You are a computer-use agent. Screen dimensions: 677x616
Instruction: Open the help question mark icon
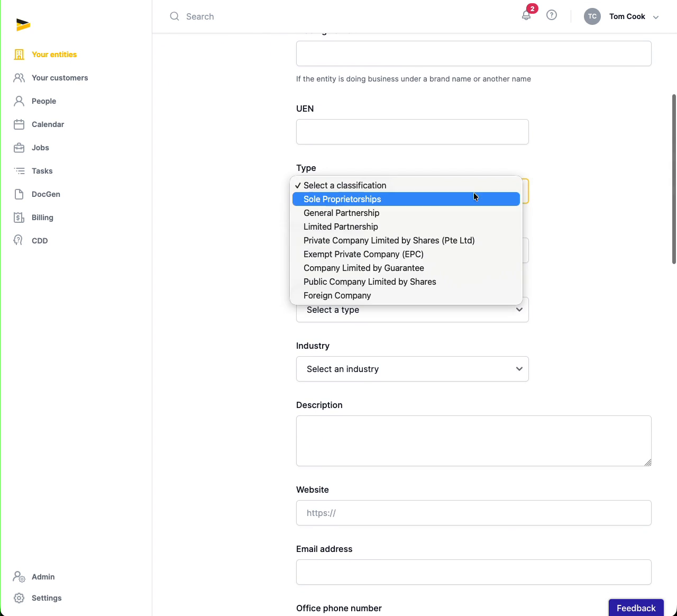(x=552, y=15)
